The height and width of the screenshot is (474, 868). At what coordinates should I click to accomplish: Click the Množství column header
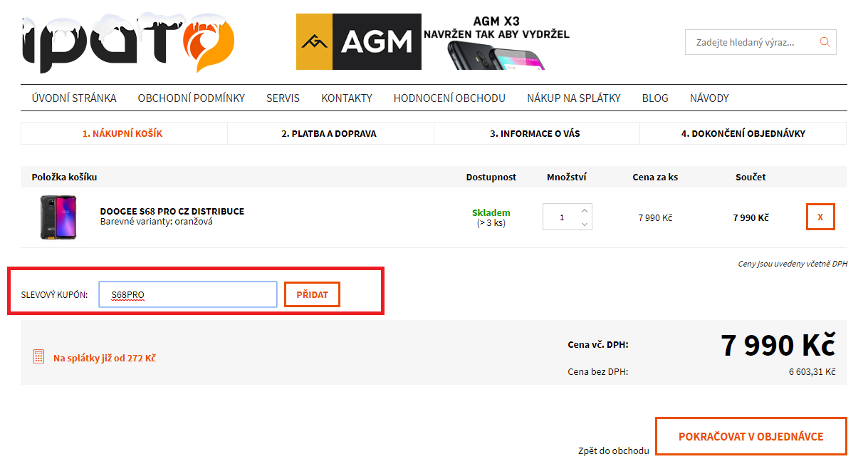567,177
